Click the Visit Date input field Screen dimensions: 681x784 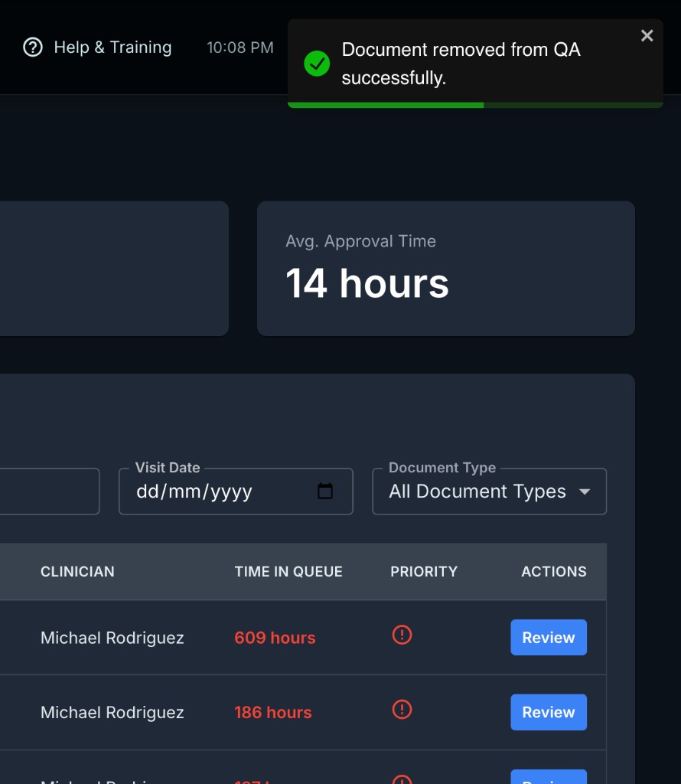(236, 491)
